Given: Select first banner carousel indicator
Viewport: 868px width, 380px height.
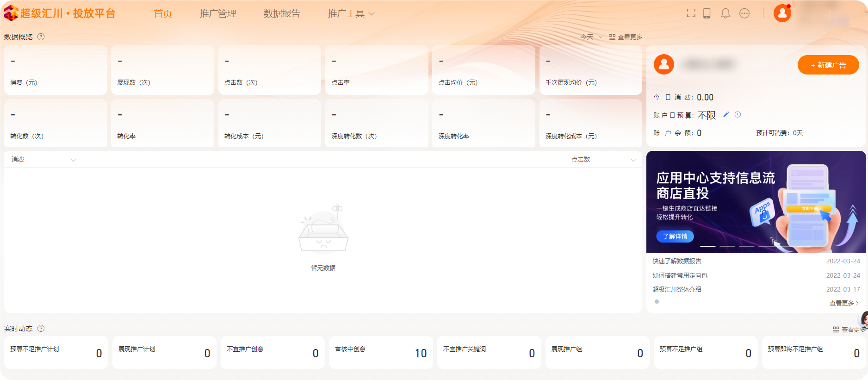Looking at the screenshot, I should coord(708,246).
